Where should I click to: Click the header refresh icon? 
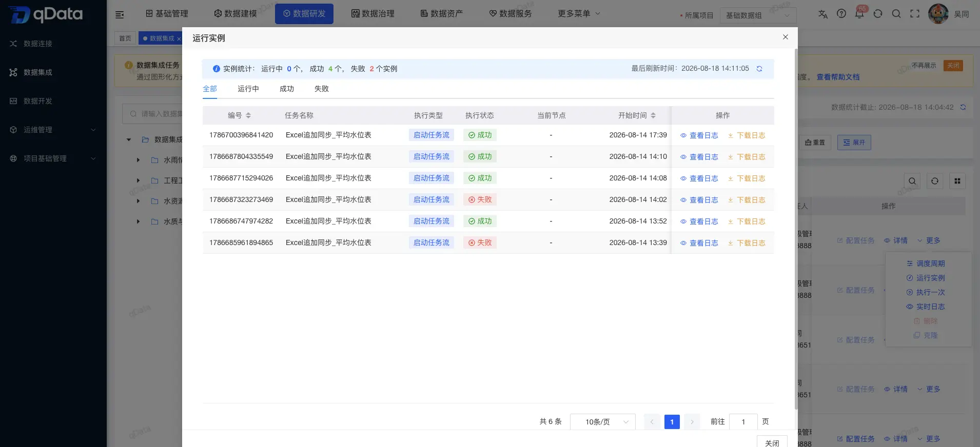878,14
